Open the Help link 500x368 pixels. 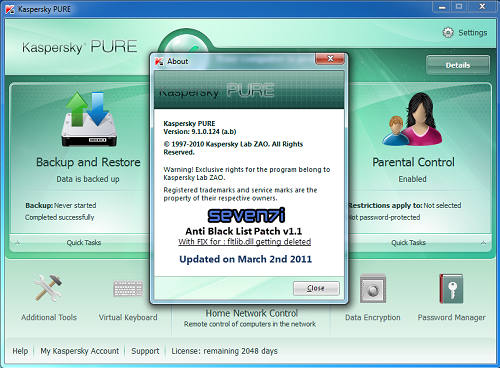[x=20, y=351]
